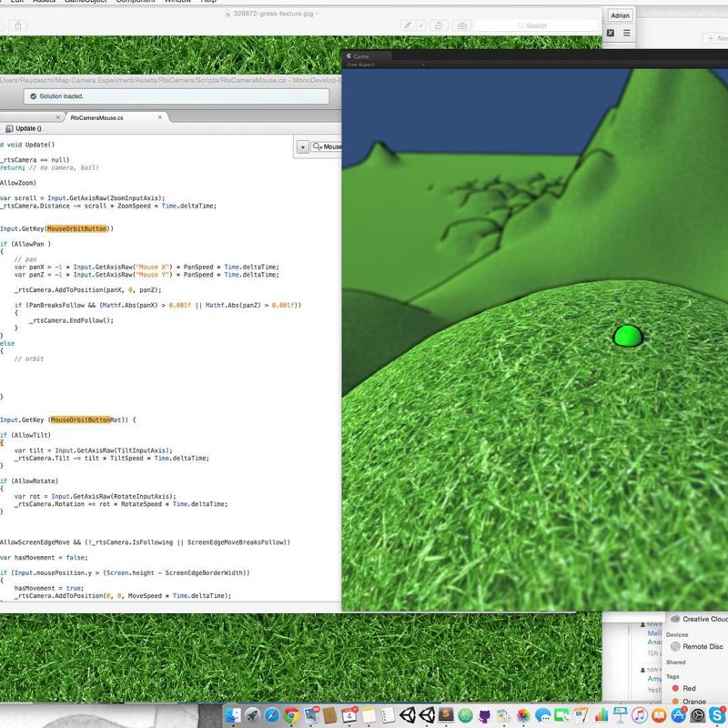Click the Search field in Preview toolbar
728x728 pixels.
[x=537, y=25]
